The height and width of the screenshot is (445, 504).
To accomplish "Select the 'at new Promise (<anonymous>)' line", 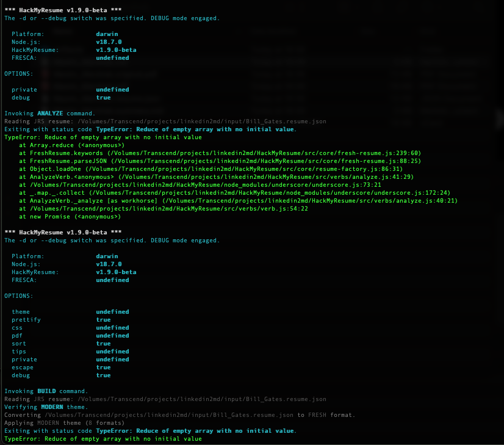I will point(70,217).
